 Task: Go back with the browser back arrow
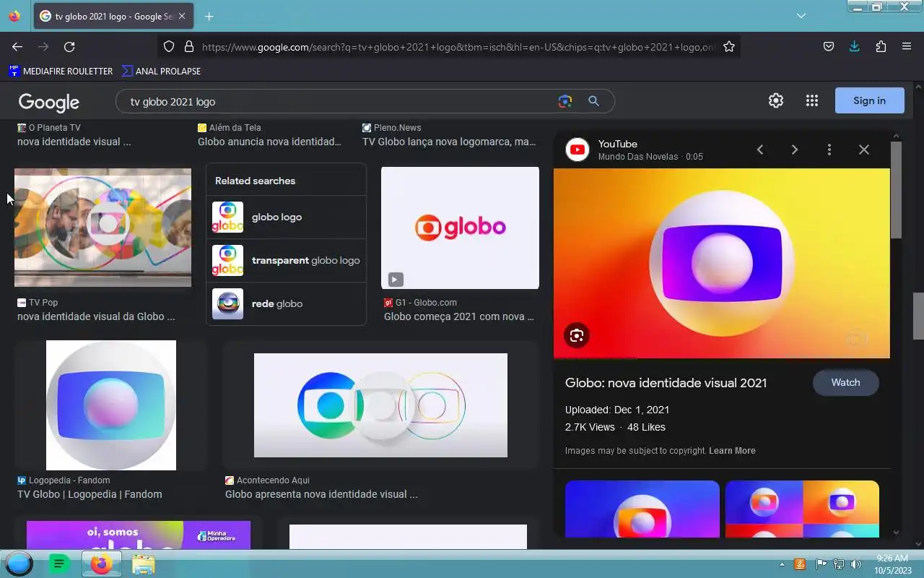click(x=17, y=46)
